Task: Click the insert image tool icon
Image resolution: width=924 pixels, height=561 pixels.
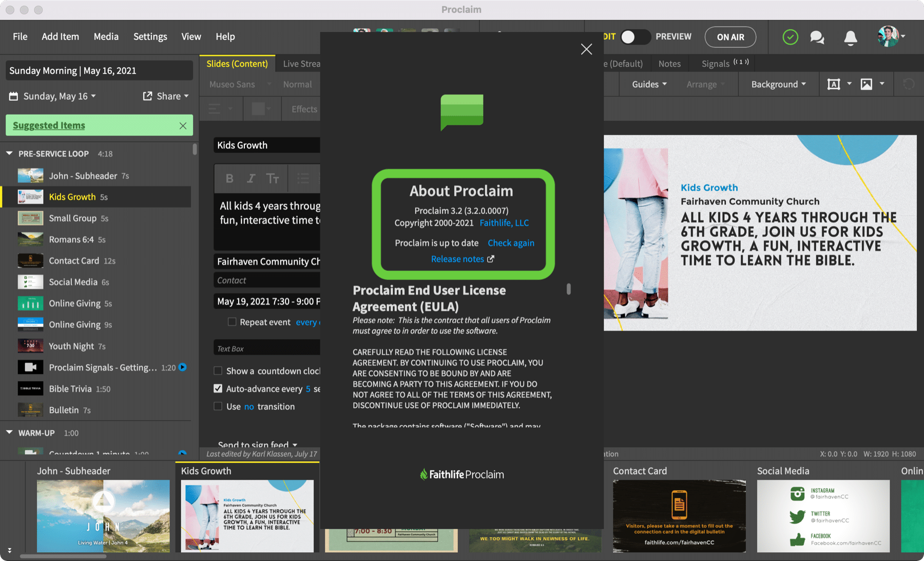Action: click(x=867, y=84)
